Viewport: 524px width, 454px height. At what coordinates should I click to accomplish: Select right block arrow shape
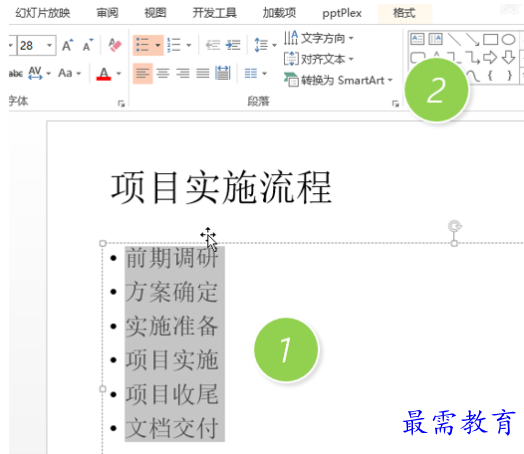pyautogui.click(x=490, y=57)
